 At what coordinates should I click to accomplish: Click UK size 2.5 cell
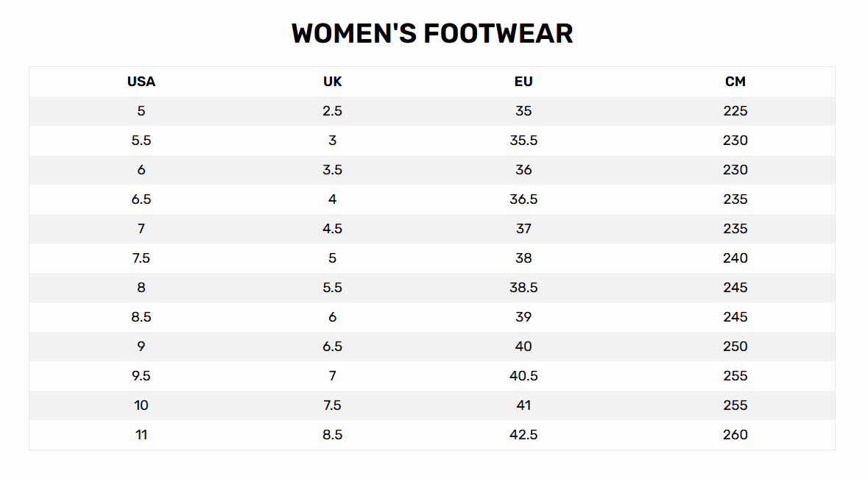click(x=333, y=111)
